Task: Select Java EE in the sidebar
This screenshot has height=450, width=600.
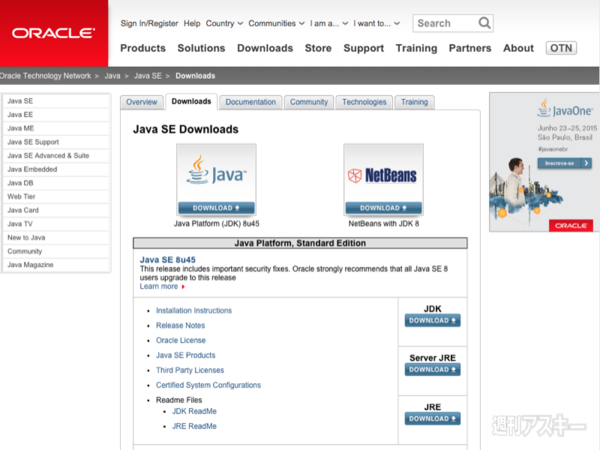Action: tap(56, 115)
